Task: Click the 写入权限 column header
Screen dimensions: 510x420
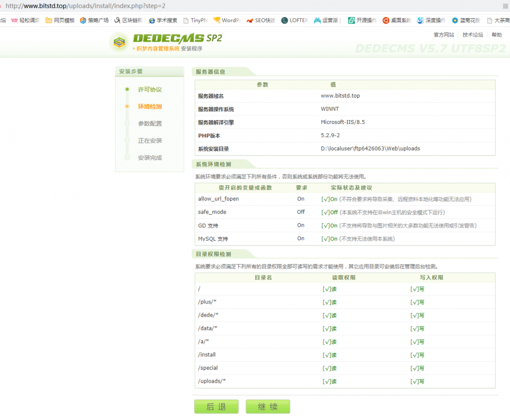Action: tap(431, 278)
